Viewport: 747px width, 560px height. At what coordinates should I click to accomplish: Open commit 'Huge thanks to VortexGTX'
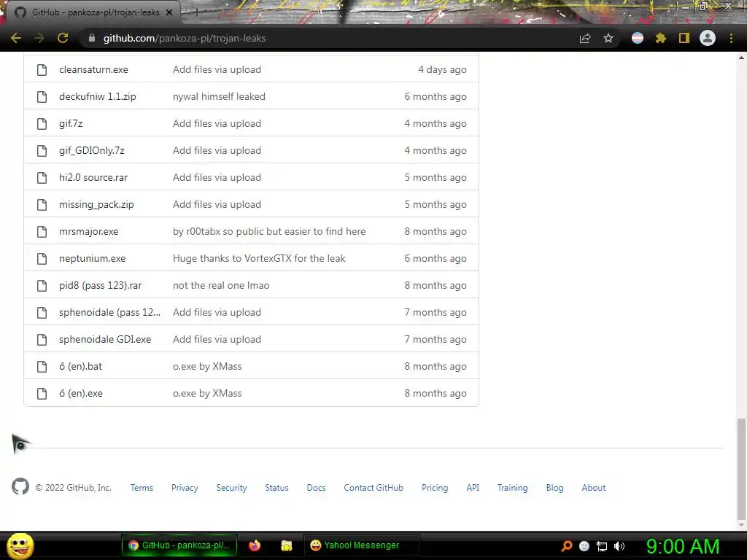[259, 259]
